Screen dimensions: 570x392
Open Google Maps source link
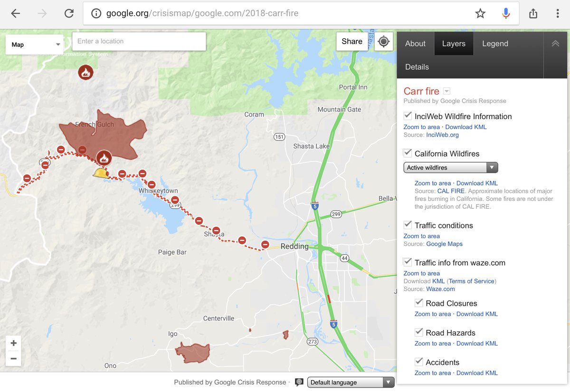[x=444, y=244]
